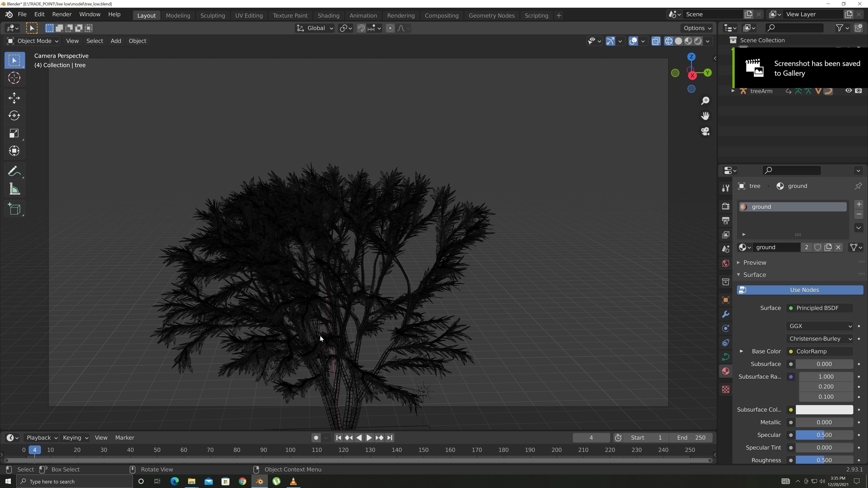The height and width of the screenshot is (488, 868).
Task: Click the pan view hand icon
Action: [x=705, y=116]
